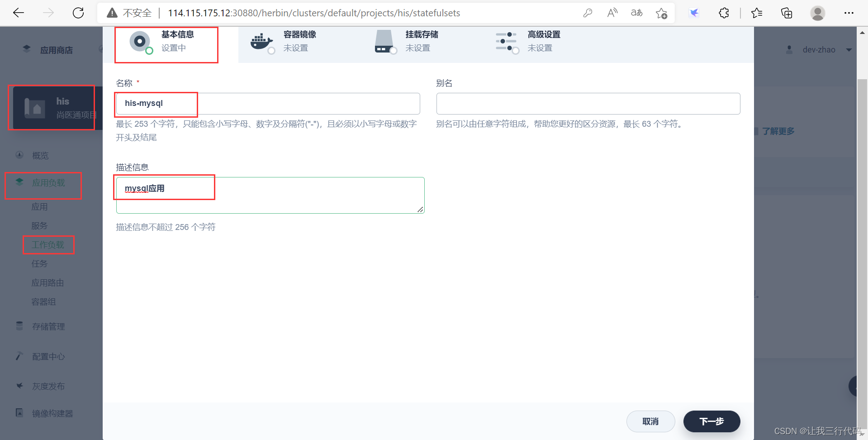Open the 应用路由 sidebar item

47,283
